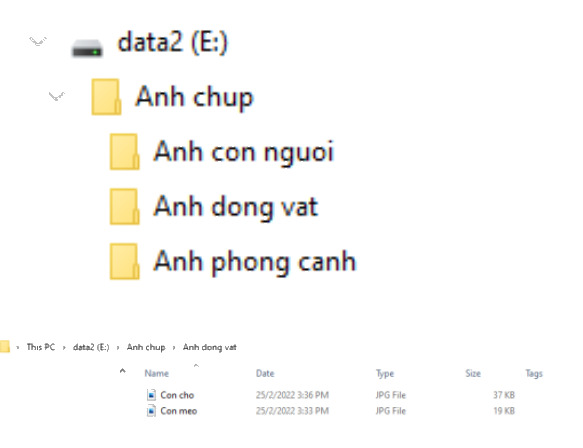Image resolution: width=583 pixels, height=448 pixels.
Task: Click the Anh phong canh folder icon
Action: click(125, 261)
